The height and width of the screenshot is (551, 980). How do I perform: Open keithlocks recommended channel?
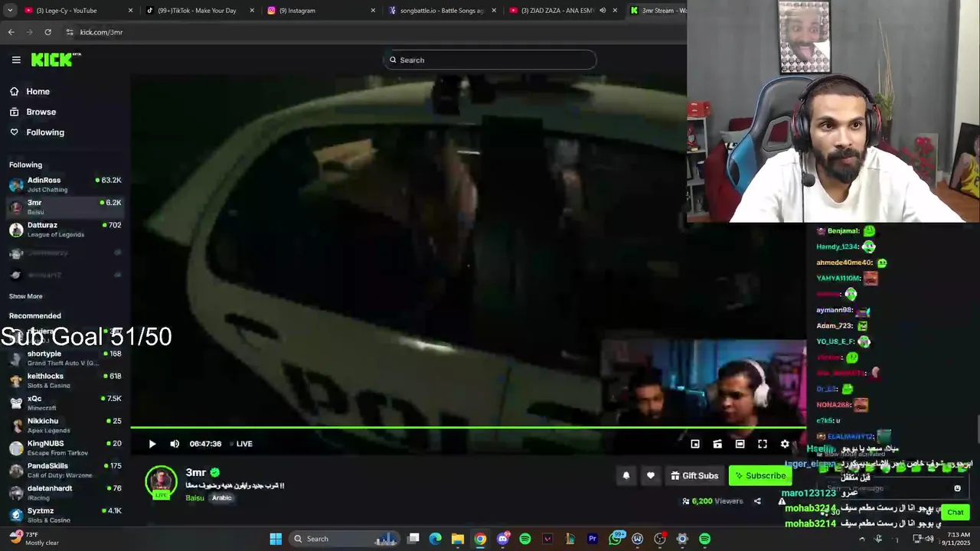click(65, 380)
